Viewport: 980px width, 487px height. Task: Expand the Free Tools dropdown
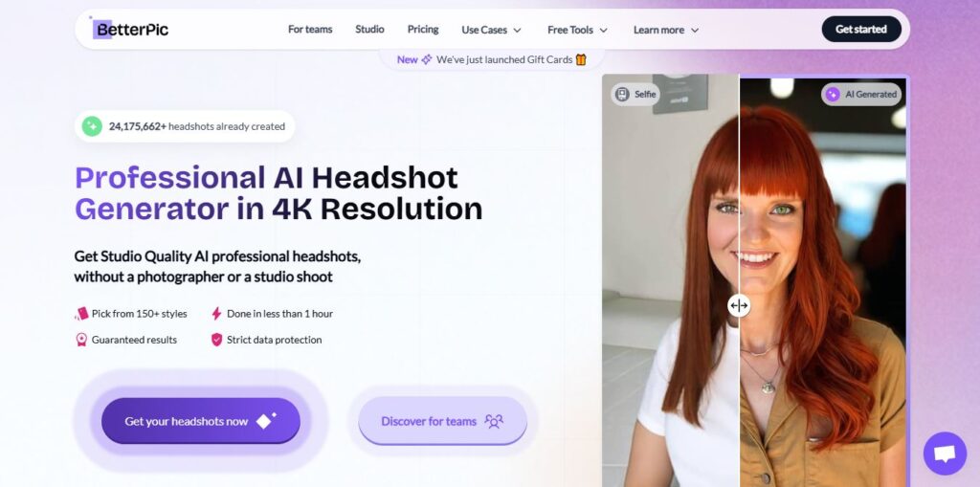[577, 30]
